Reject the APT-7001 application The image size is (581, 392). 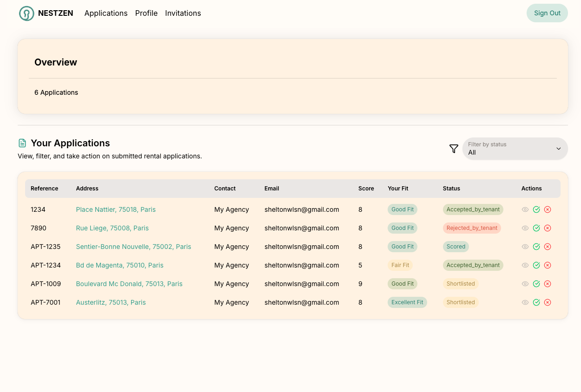point(548,302)
